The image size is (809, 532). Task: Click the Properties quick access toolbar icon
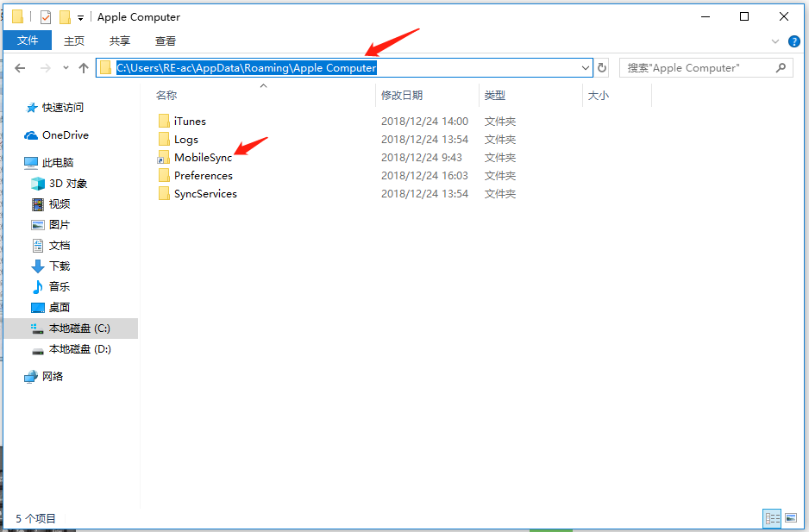[46, 17]
